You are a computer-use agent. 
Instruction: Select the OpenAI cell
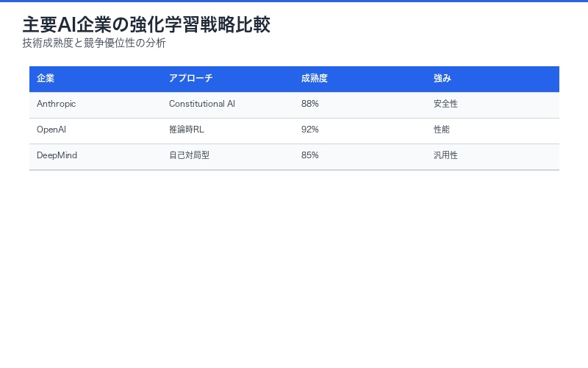51,130
